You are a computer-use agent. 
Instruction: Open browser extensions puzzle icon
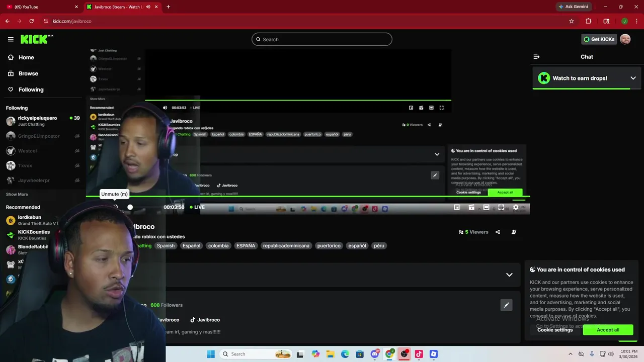588,21
